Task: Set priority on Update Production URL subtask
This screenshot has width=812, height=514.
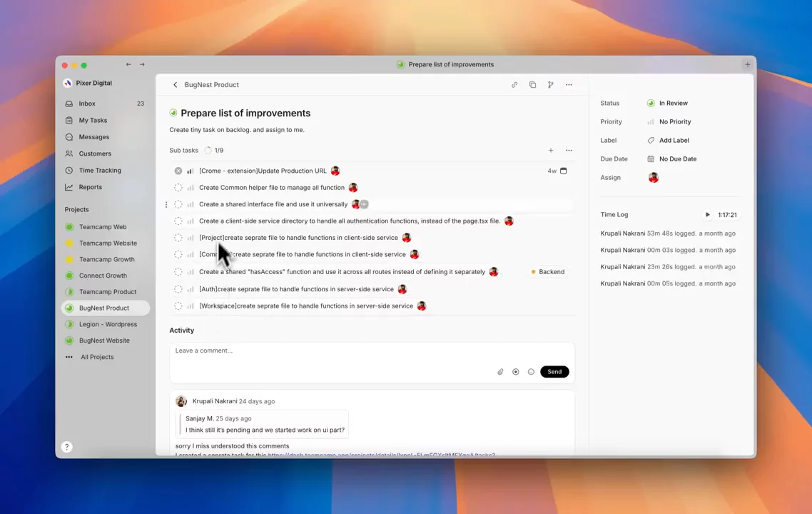Action: pos(190,171)
